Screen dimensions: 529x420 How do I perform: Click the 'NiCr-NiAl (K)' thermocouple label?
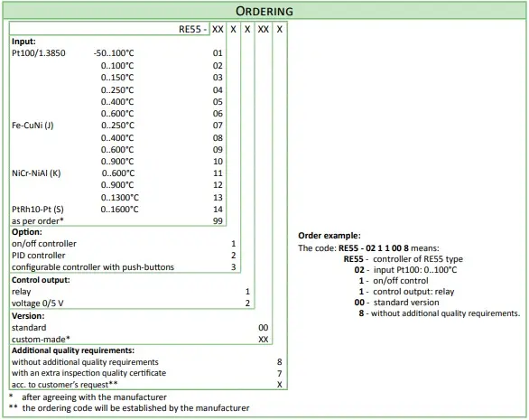pyautogui.click(x=36, y=173)
